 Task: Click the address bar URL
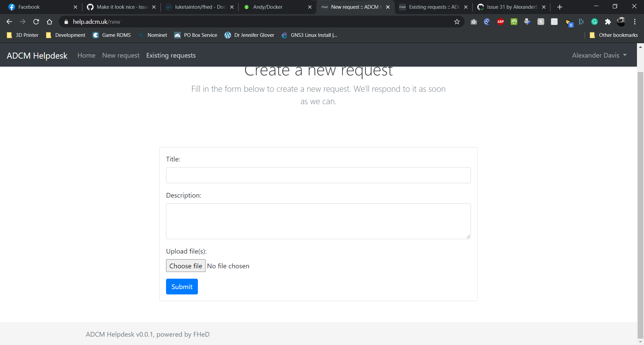pos(97,22)
